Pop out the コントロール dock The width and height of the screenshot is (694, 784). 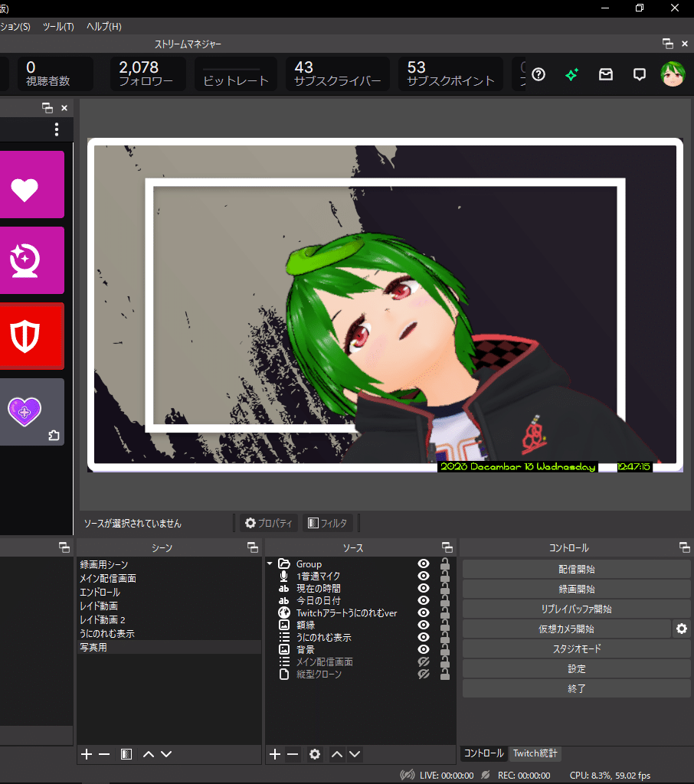point(685,547)
